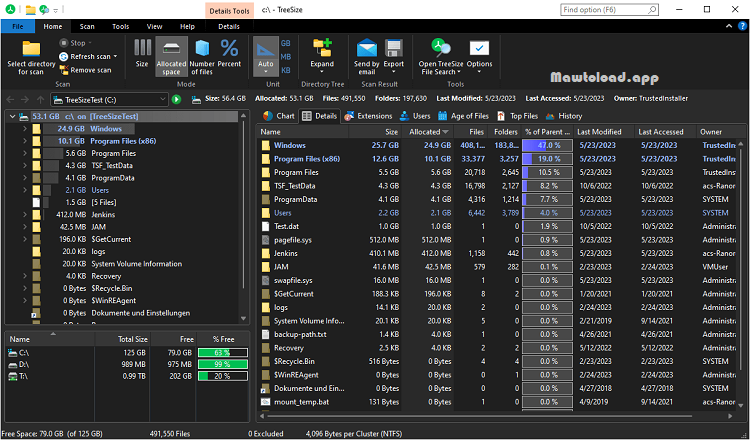
Task: Click the green start scan arrow button
Action: coord(176,99)
